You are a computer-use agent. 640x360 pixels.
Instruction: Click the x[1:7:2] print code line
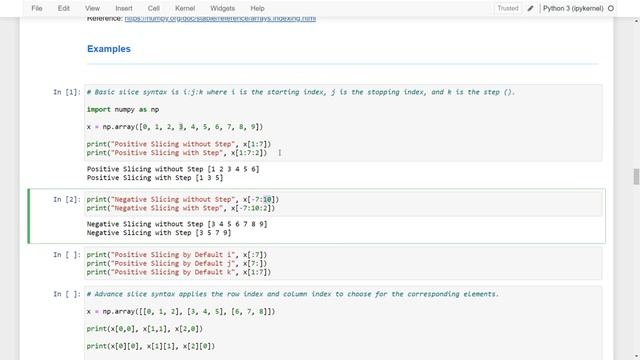click(x=176, y=153)
